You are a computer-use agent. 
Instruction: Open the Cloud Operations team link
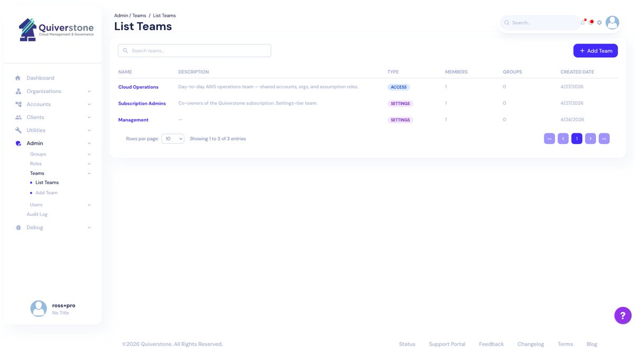138,87
